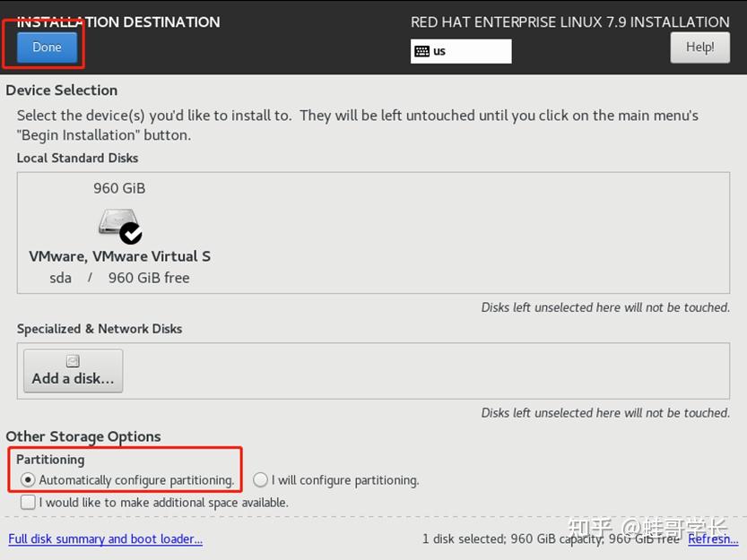Click the keyboard icon beside us
The image size is (747, 560).
click(x=421, y=51)
